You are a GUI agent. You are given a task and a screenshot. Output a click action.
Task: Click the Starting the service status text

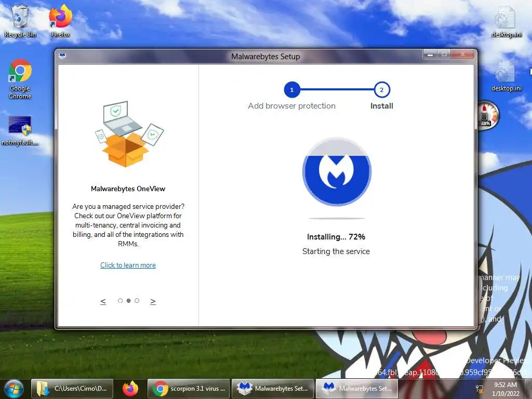[336, 251]
